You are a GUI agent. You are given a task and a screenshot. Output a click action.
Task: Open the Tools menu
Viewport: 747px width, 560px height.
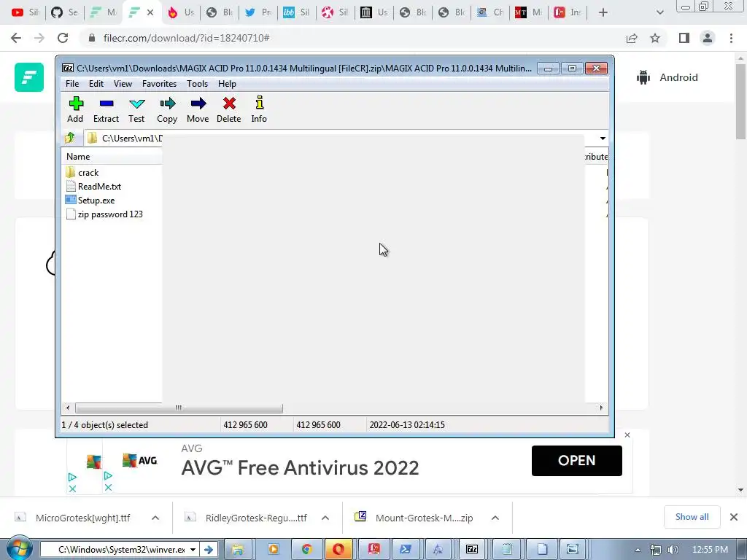pos(197,84)
